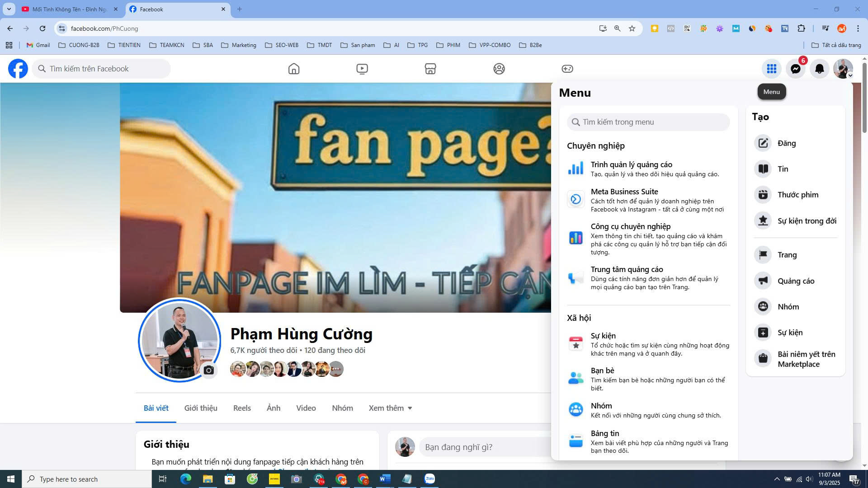The image size is (868, 488).
Task: Create a Sự kiện event from Tạo panel
Action: pos(796,333)
